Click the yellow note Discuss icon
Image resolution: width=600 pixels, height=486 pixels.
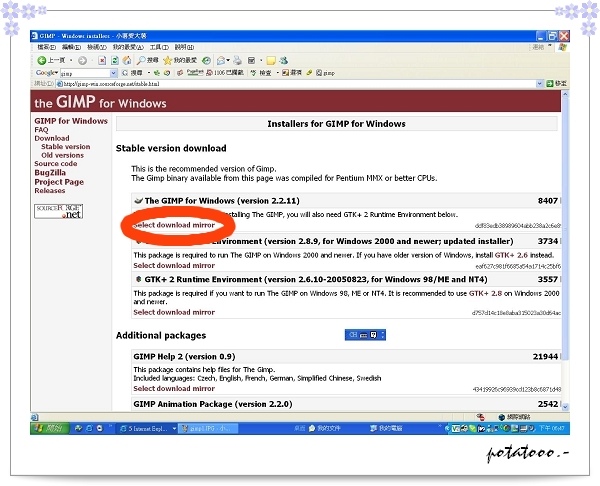coord(271,60)
